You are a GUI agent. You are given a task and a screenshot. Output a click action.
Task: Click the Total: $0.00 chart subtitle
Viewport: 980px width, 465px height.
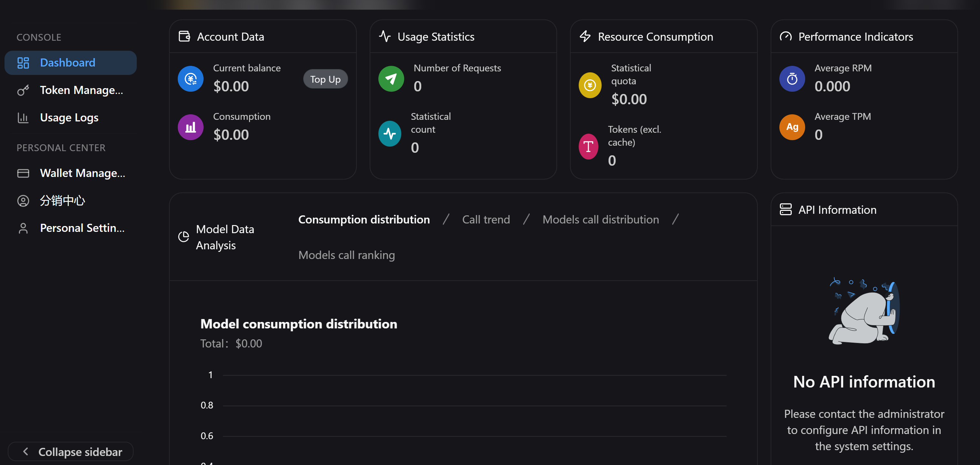point(231,344)
